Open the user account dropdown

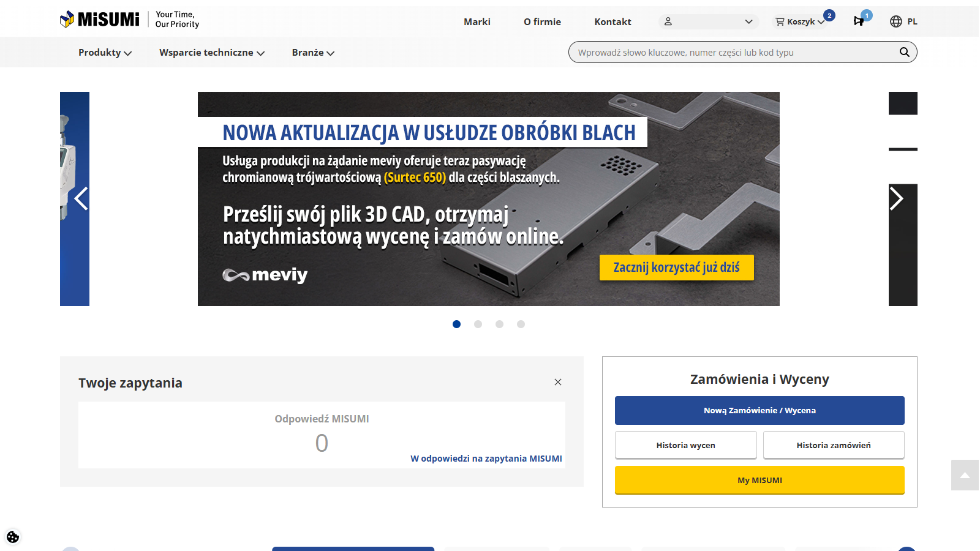pos(709,21)
